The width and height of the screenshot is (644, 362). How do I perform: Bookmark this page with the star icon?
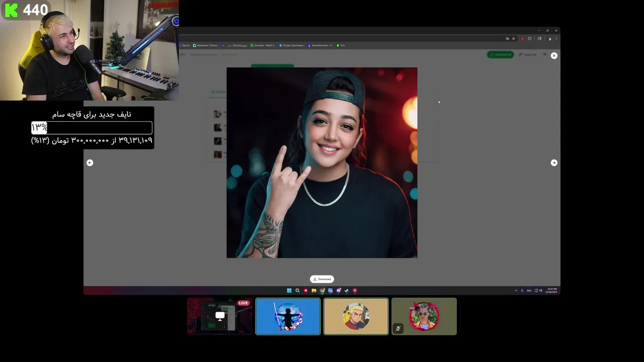click(x=513, y=39)
